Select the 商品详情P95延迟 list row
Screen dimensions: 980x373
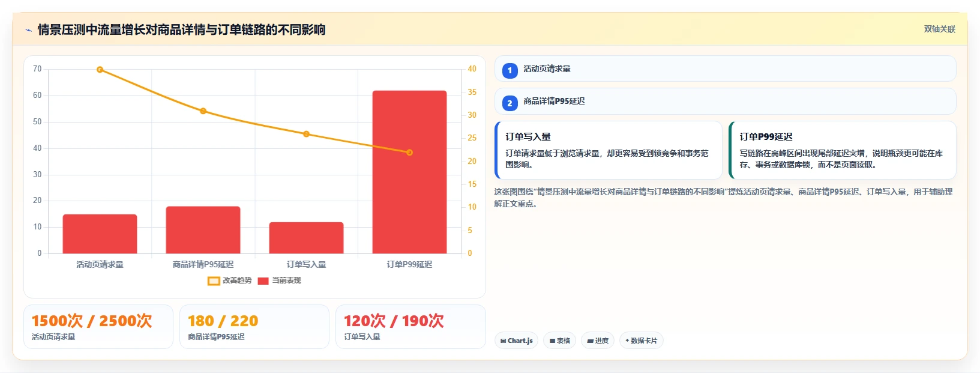click(725, 102)
